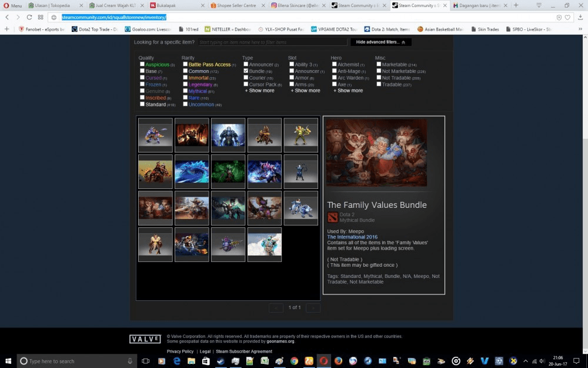The image size is (588, 368).
Task: Switch to the Shopee Seller Centre tab
Action: point(238,5)
